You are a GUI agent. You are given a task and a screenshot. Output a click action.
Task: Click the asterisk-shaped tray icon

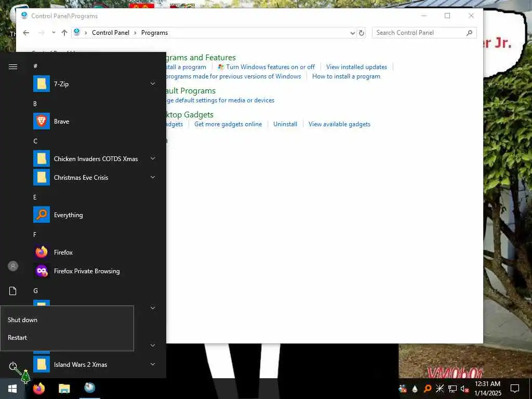(440, 389)
